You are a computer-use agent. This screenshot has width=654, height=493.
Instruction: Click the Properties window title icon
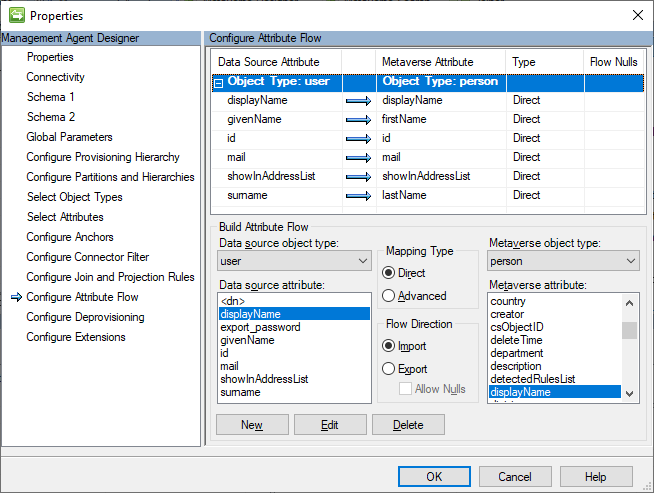tap(16, 15)
